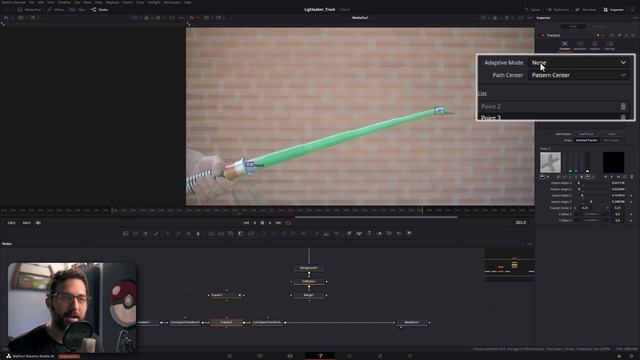
Task: Select the Modifiers tab in Inspector
Action: (x=599, y=27)
